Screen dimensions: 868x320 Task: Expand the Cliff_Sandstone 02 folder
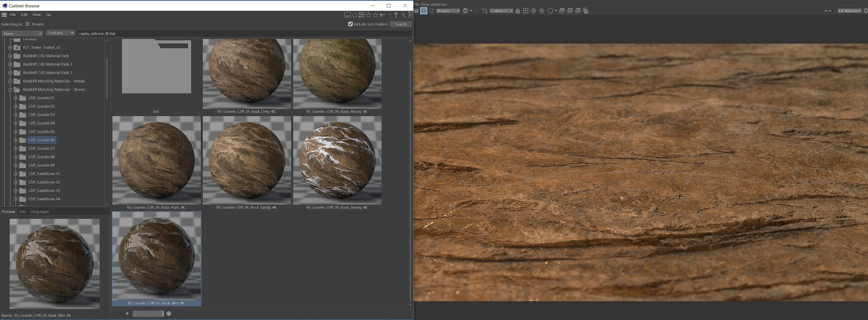coord(15,182)
